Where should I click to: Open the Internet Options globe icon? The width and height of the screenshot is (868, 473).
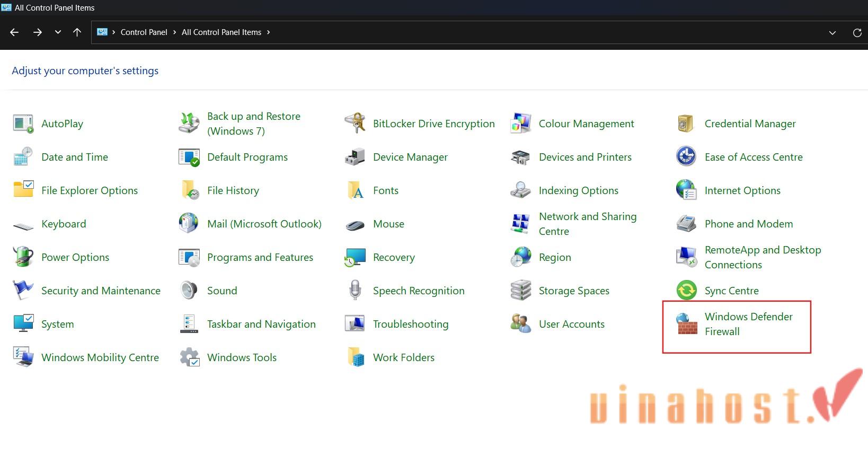point(686,190)
